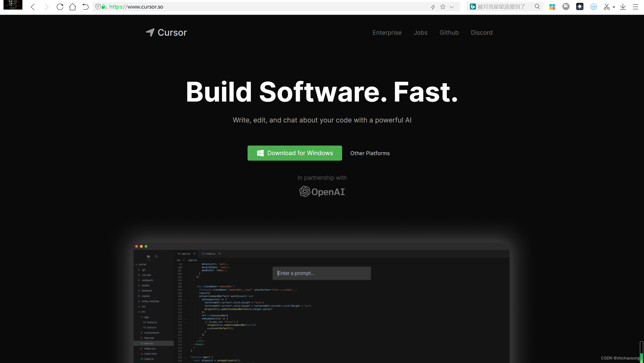This screenshot has width=644, height=363.
Task: Click the lightning speed-mode icon
Action: click(433, 7)
